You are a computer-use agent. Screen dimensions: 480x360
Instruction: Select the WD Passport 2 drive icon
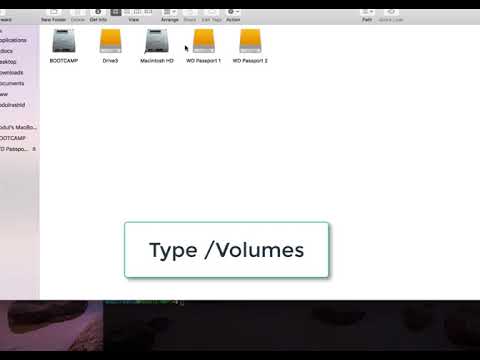[x=250, y=41]
